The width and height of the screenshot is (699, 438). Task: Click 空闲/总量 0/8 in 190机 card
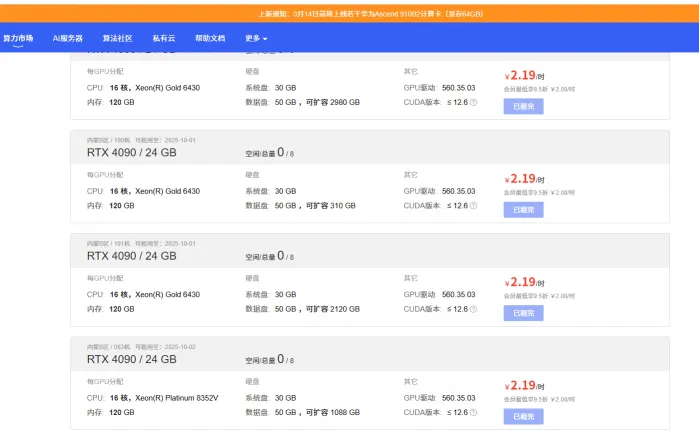[270, 153]
